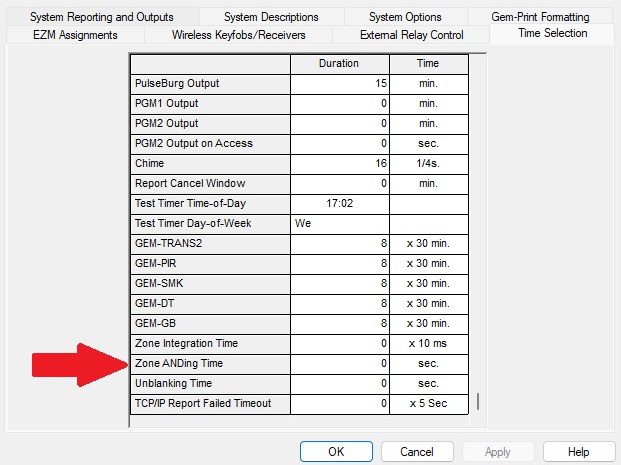Click the Zone Integration Time duration
This screenshot has height=465, width=621.
(x=340, y=343)
